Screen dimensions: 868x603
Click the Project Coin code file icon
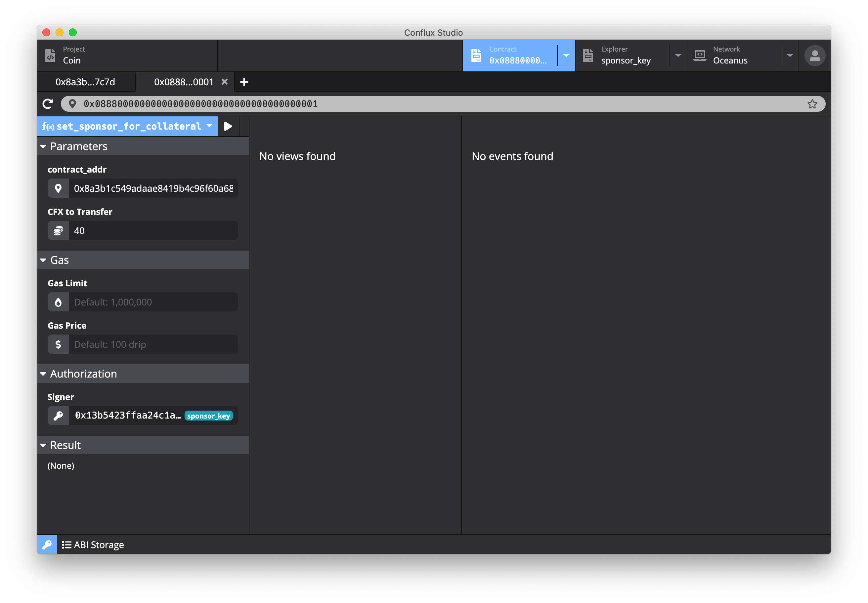50,56
